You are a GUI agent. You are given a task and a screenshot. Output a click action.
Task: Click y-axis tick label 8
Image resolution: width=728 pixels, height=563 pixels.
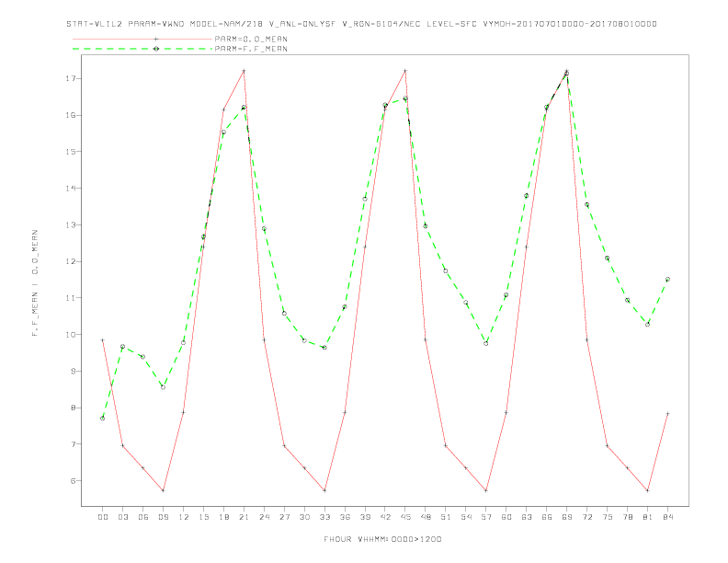pos(73,408)
